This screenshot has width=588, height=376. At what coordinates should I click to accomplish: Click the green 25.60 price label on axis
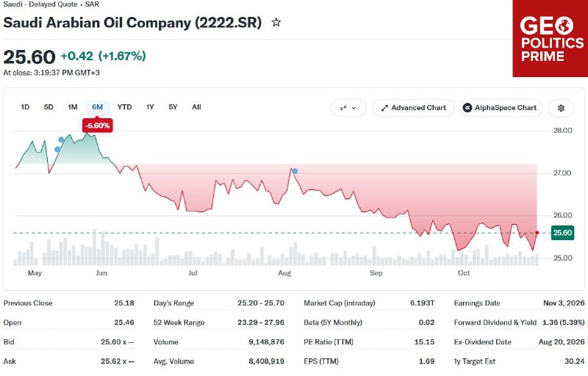click(562, 233)
